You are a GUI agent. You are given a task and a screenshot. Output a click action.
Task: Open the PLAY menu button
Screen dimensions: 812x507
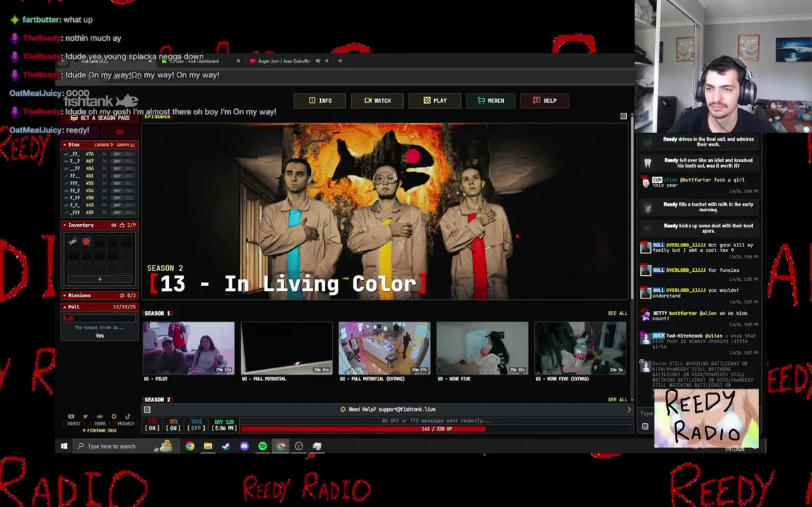(x=435, y=101)
